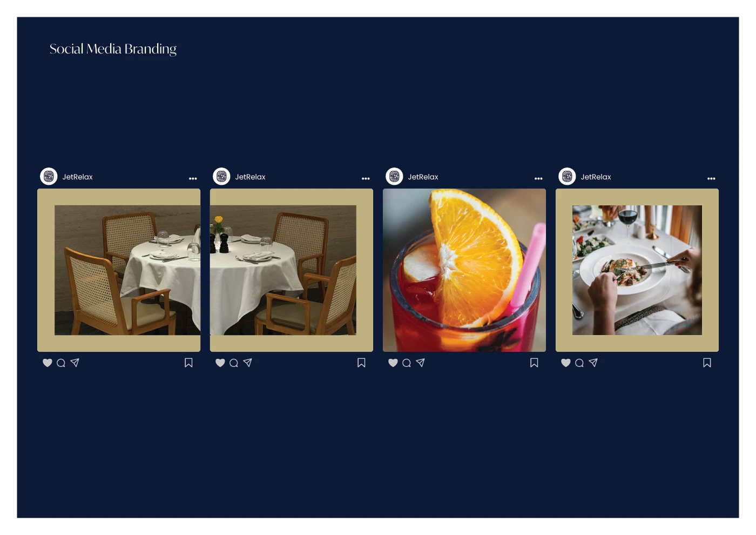Open the three-dot menu on first post
This screenshot has width=756, height=535.
193,178
